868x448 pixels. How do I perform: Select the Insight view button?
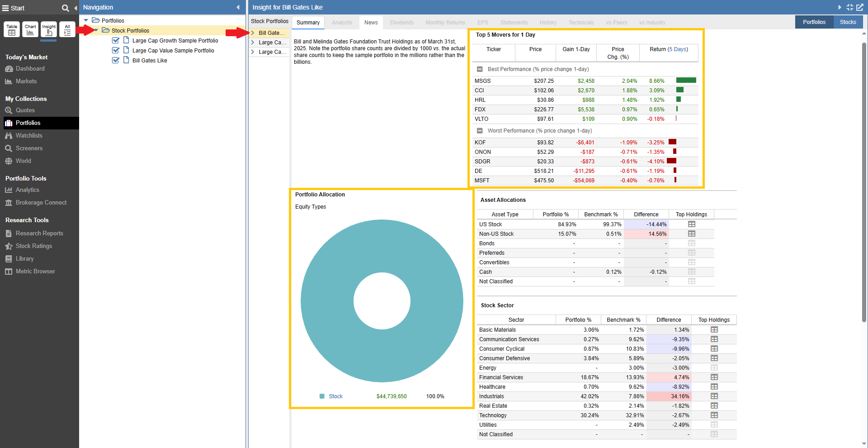49,29
